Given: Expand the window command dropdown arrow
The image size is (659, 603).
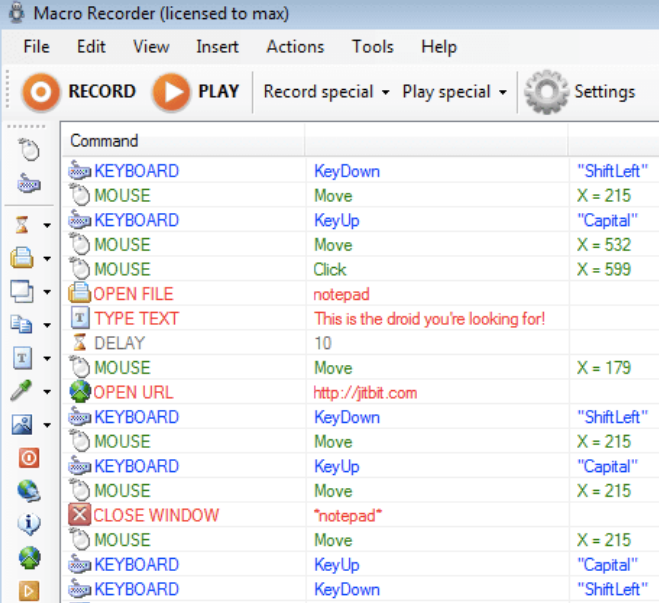Looking at the screenshot, I should pos(47,292).
